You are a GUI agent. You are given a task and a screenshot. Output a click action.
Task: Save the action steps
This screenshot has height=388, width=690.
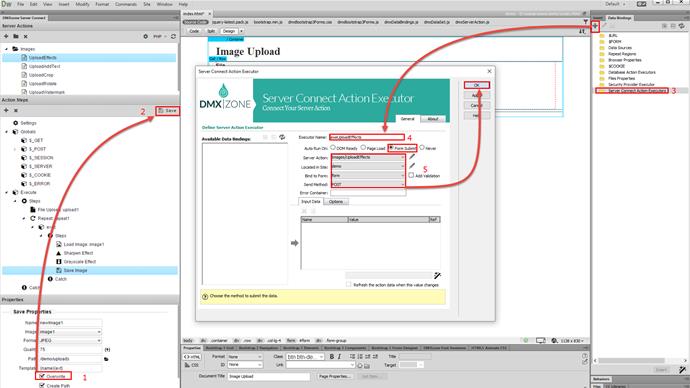[167, 110]
